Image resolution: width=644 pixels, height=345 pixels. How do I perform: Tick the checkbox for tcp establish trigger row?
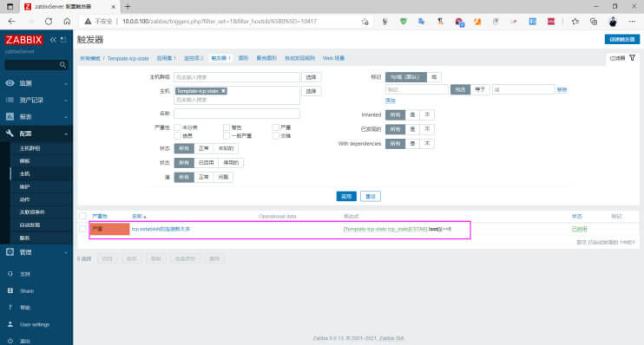click(x=83, y=229)
